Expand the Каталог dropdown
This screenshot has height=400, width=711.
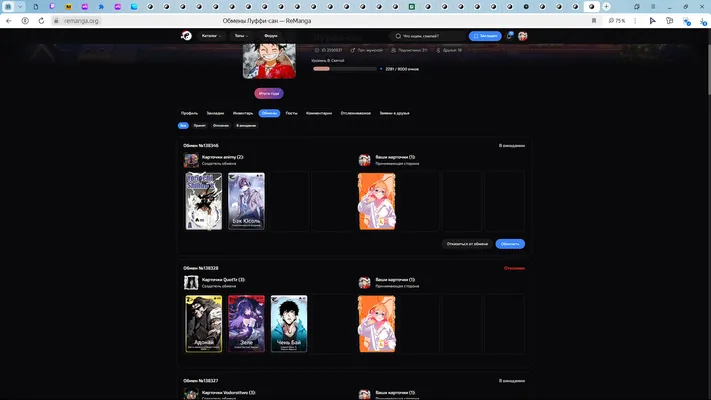pos(211,36)
